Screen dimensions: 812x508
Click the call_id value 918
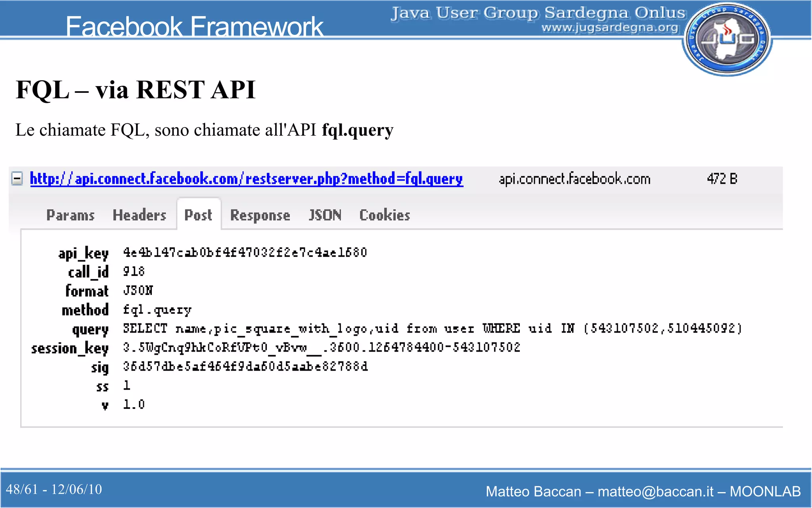click(134, 271)
